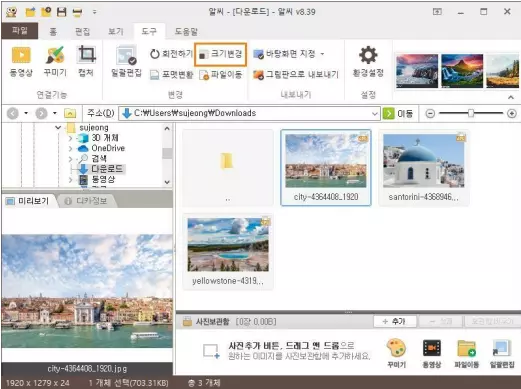Click the back navigation arrow

[13, 113]
